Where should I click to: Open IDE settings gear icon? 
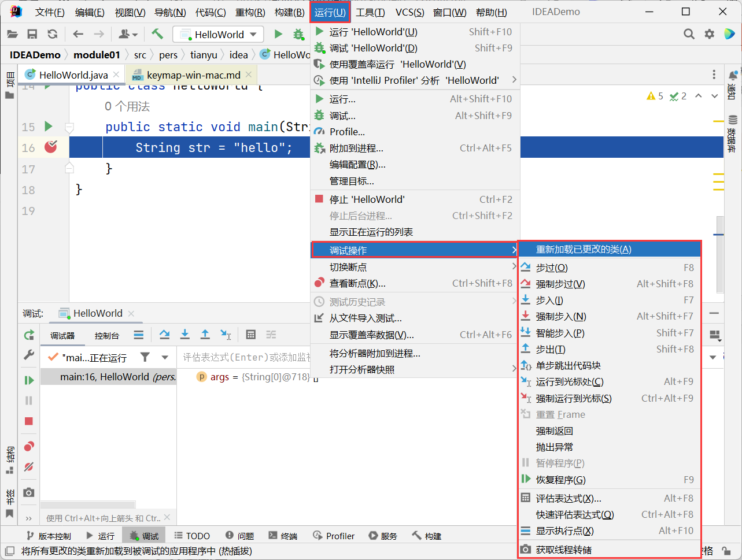(x=710, y=34)
